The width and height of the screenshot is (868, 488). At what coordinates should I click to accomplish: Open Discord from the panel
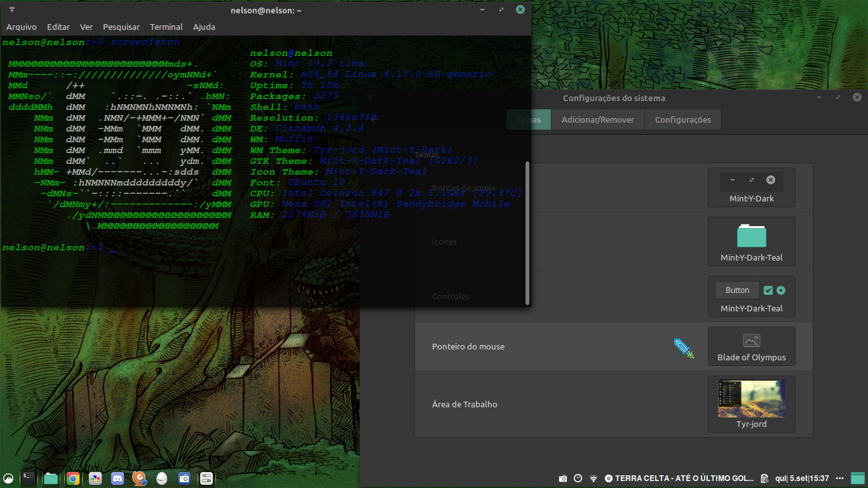118,478
